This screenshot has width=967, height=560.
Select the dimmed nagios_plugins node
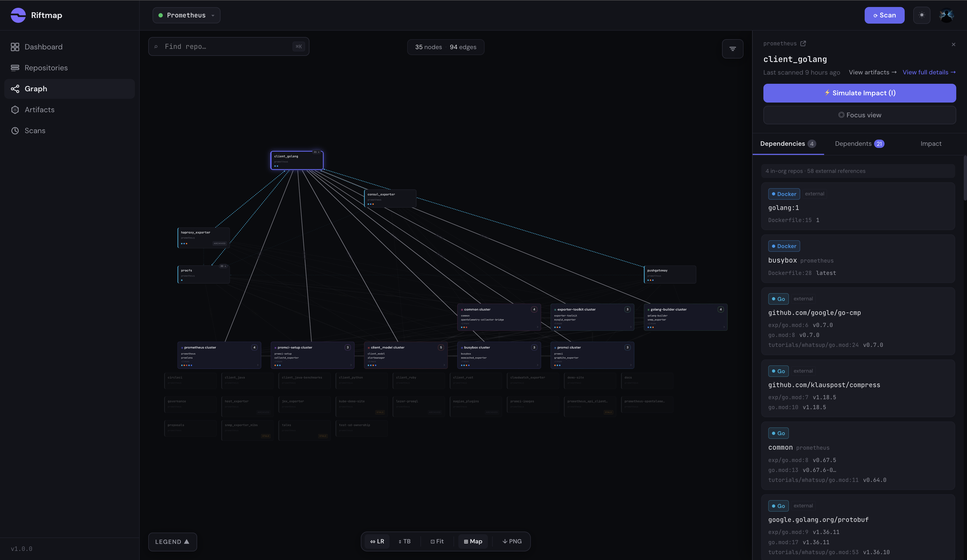click(475, 406)
